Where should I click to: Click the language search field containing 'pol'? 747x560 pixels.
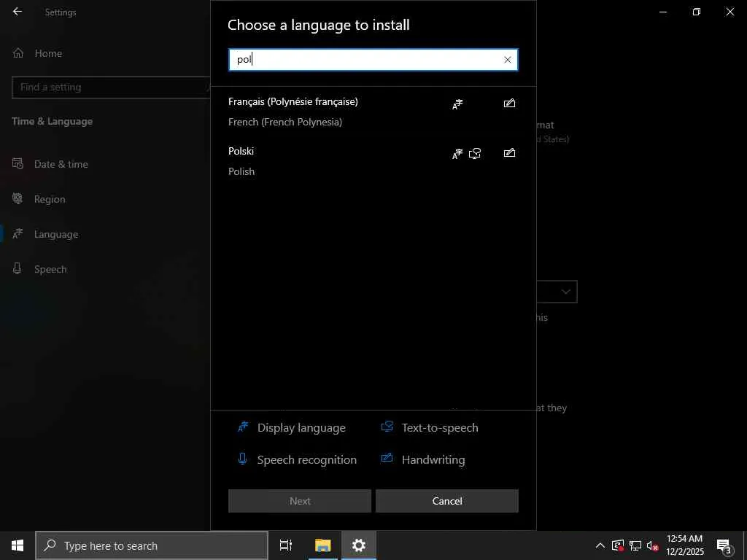click(x=373, y=60)
